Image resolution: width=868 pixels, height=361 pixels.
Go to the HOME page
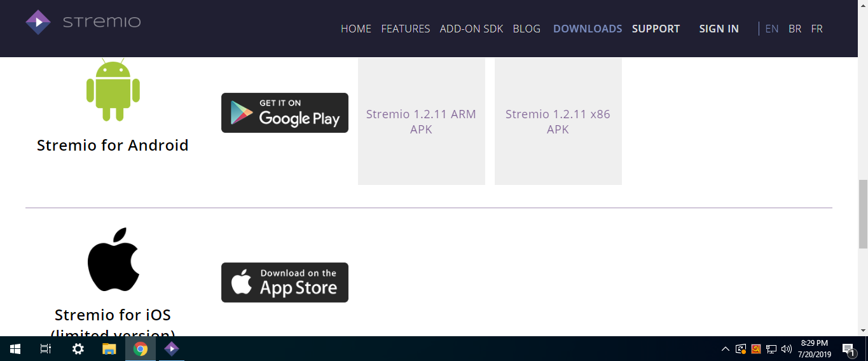[x=356, y=29]
